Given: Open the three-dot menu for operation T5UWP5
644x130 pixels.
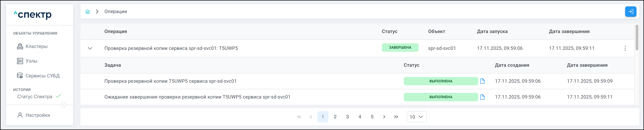Looking at the screenshot, I should pyautogui.click(x=625, y=48).
